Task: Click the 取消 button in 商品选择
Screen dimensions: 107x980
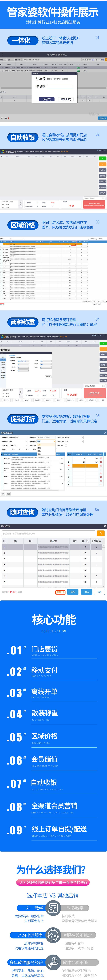Action: tap(99, 592)
